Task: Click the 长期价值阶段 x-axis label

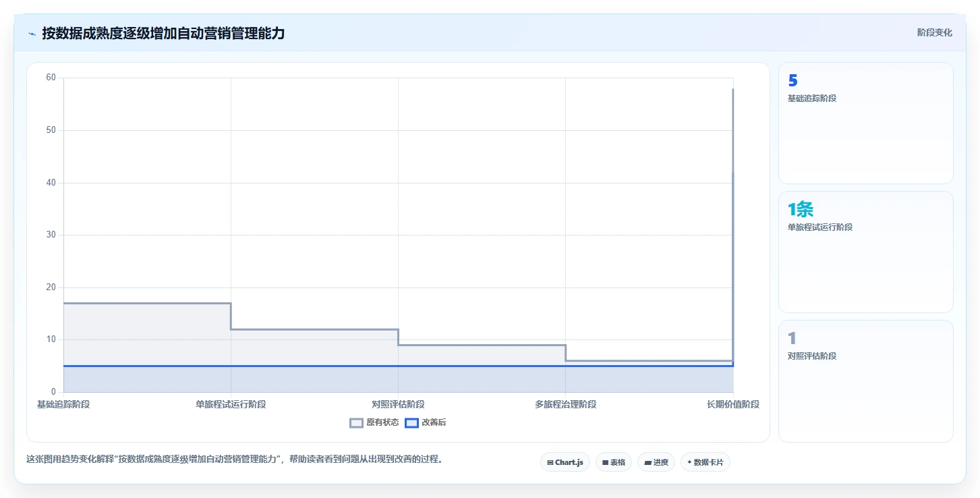Action: (x=733, y=404)
